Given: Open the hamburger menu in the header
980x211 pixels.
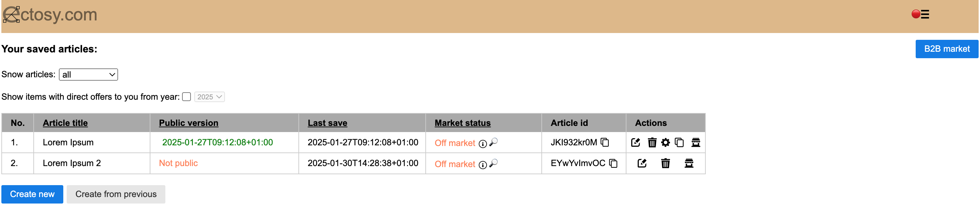Looking at the screenshot, I should pos(925,14).
